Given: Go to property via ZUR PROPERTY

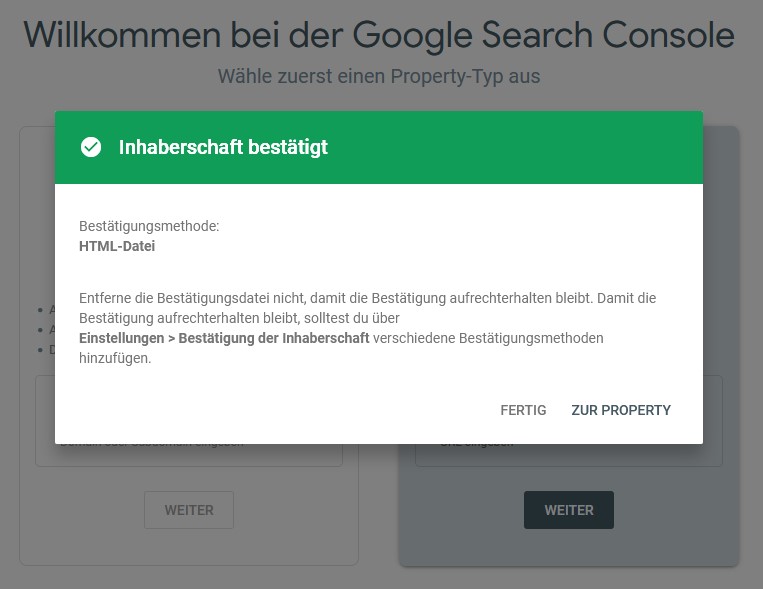Looking at the screenshot, I should tap(621, 410).
